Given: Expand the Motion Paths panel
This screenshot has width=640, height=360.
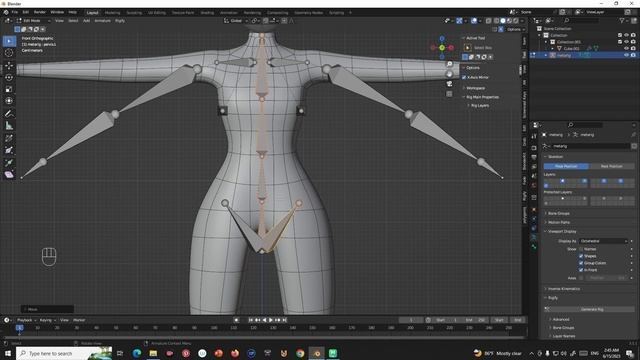Looking at the screenshot, I should click(x=558, y=222).
